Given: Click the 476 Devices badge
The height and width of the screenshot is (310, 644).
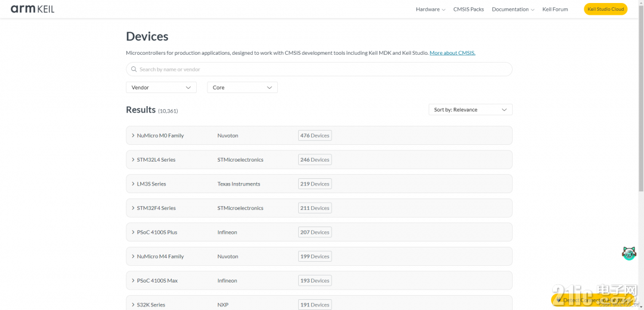Looking at the screenshot, I should [315, 135].
